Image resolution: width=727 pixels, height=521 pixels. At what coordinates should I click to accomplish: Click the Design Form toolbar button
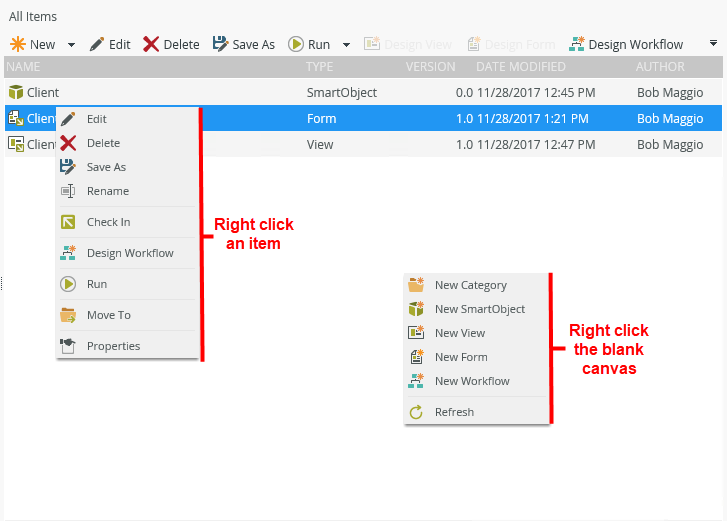click(511, 44)
